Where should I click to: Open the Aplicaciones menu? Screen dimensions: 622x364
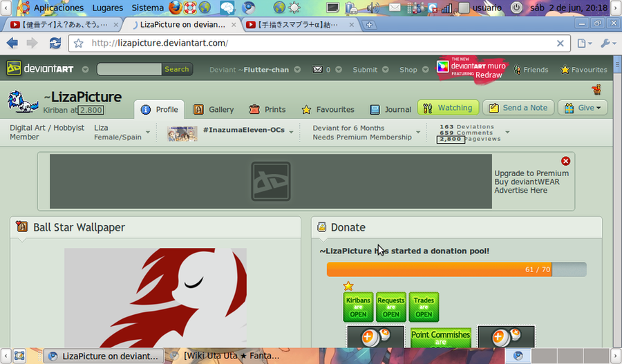click(x=59, y=8)
